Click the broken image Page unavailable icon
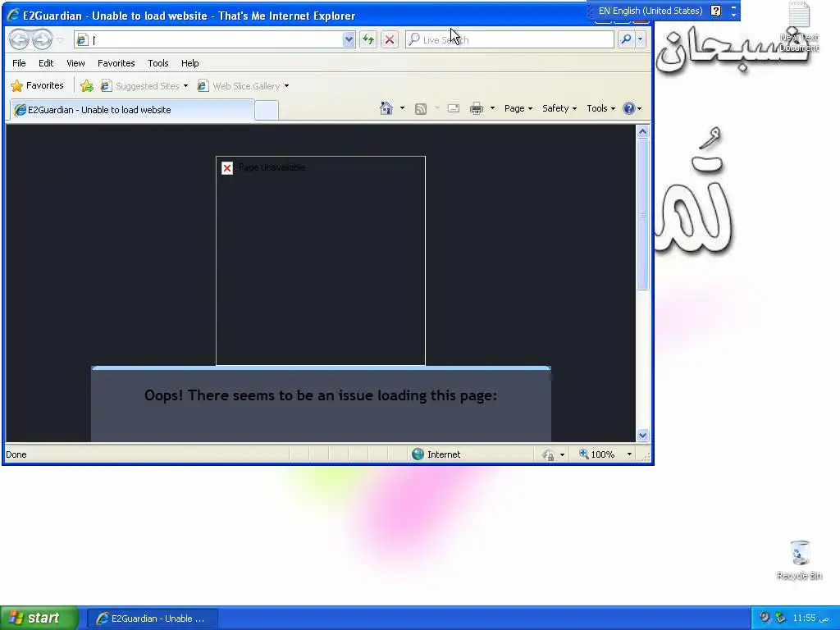840x630 pixels. (x=227, y=168)
